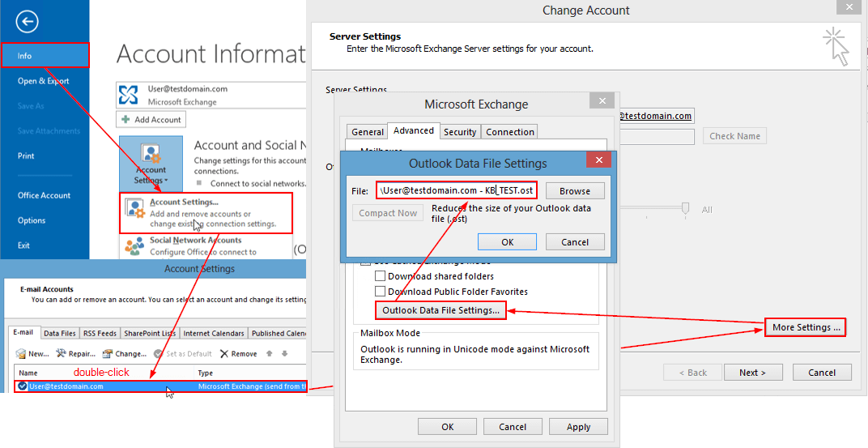Viewport: 868px width, 448px height.
Task: Click Cancel in Outlook Data File Settings
Action: tap(575, 242)
